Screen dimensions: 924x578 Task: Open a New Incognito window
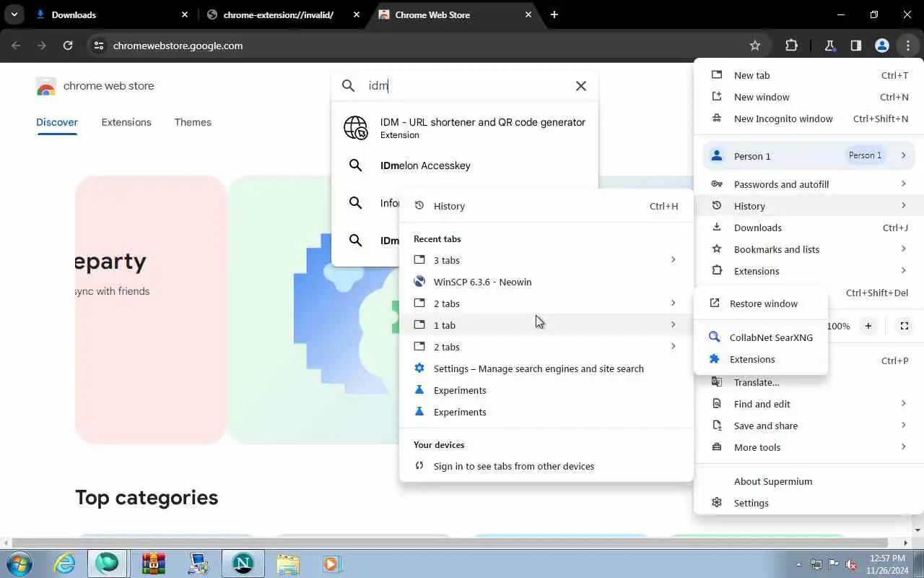[808, 118]
